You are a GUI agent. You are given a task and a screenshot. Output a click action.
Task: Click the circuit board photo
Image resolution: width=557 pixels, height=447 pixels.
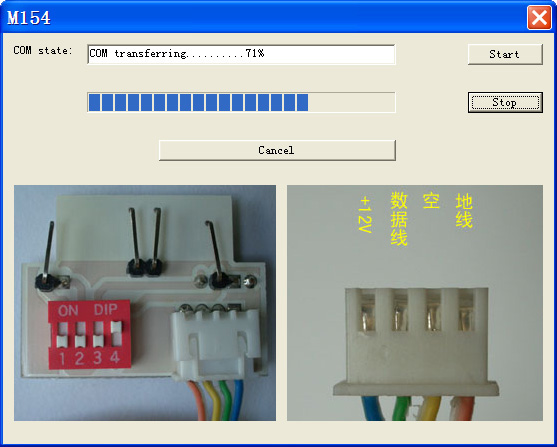point(145,303)
